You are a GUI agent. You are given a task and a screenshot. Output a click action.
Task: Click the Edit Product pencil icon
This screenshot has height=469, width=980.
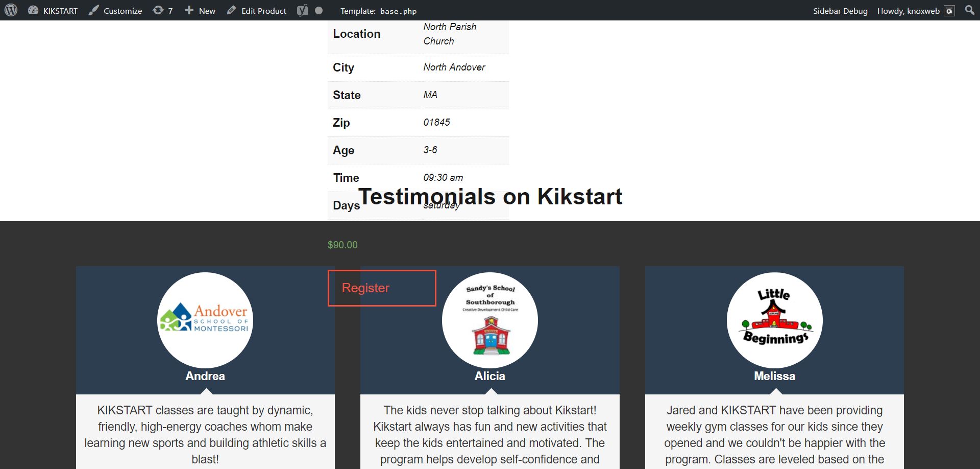231,10
